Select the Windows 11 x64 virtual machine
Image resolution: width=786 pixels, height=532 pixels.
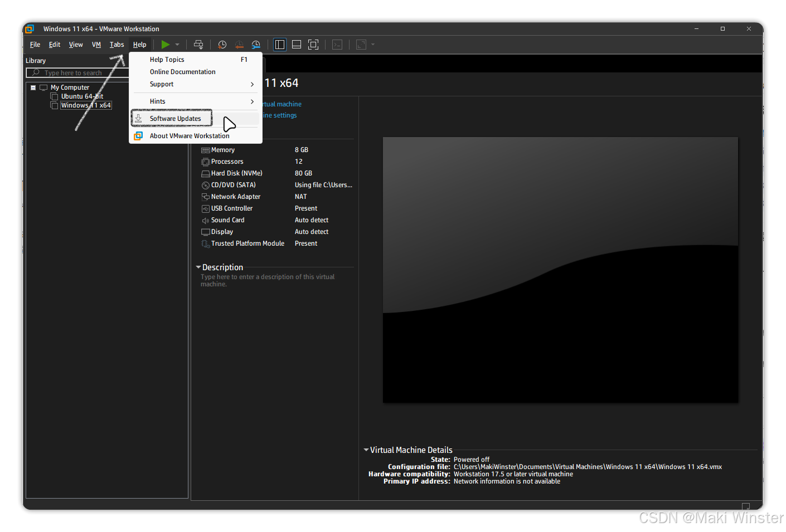pos(86,105)
